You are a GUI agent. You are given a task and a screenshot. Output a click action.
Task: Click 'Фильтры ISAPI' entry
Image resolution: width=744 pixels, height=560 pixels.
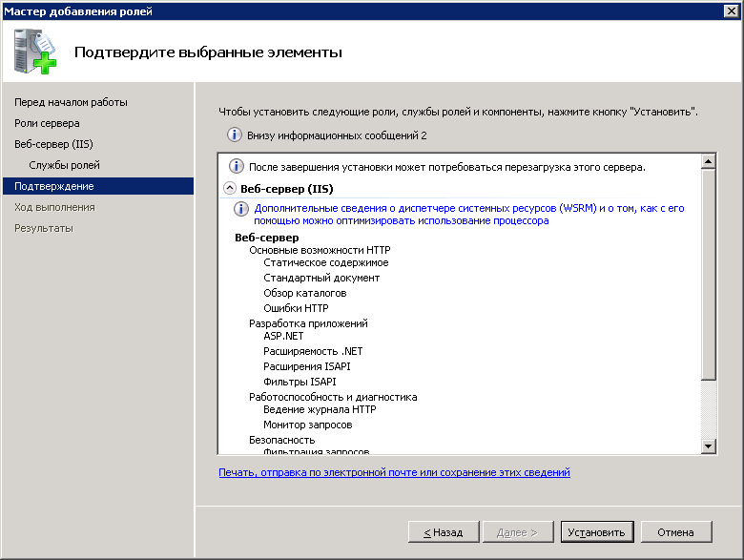300,382
